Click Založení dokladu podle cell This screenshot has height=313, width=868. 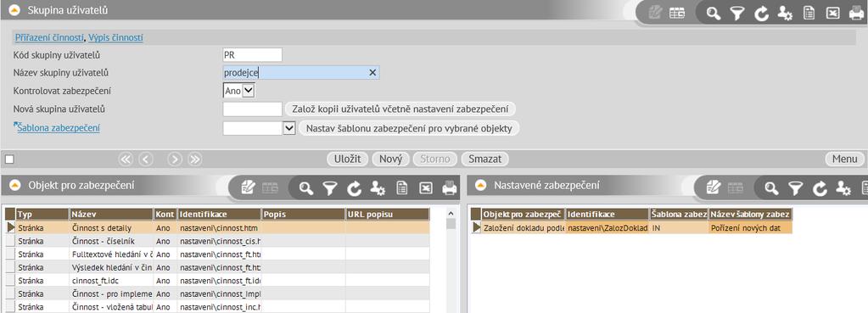pos(524,228)
